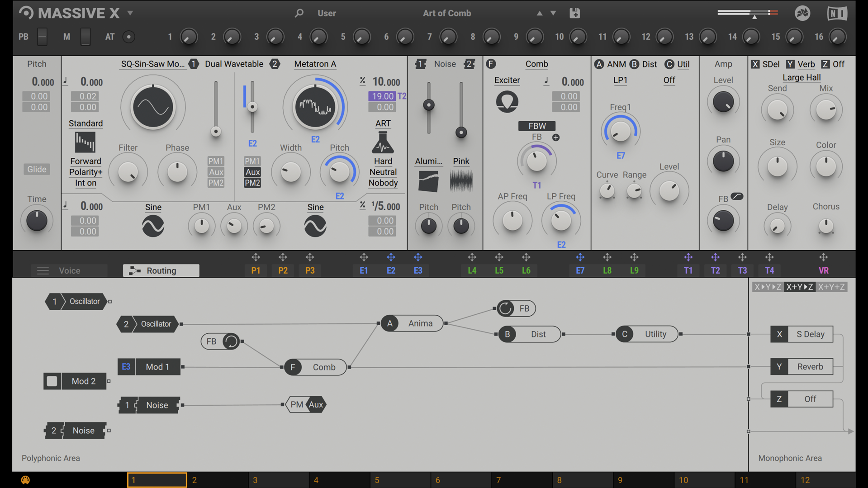Viewport: 868px width, 488px height.
Task: Select the Verb effect Y tab
Action: coord(800,64)
